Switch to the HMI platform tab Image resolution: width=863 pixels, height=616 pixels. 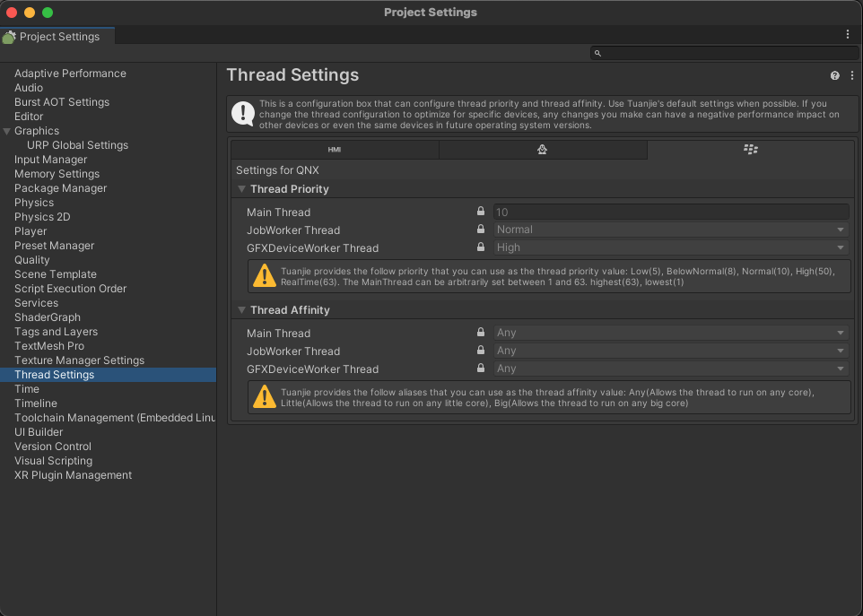334,150
